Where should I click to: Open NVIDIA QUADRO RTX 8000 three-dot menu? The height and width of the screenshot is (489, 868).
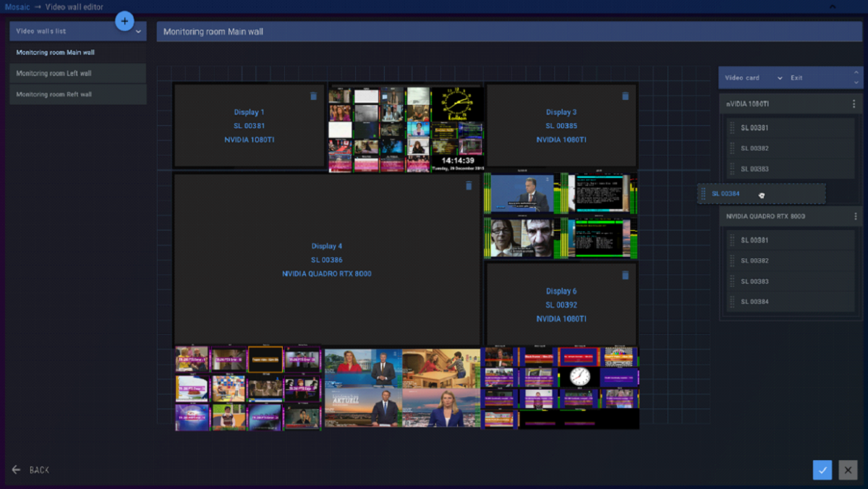pos(854,216)
